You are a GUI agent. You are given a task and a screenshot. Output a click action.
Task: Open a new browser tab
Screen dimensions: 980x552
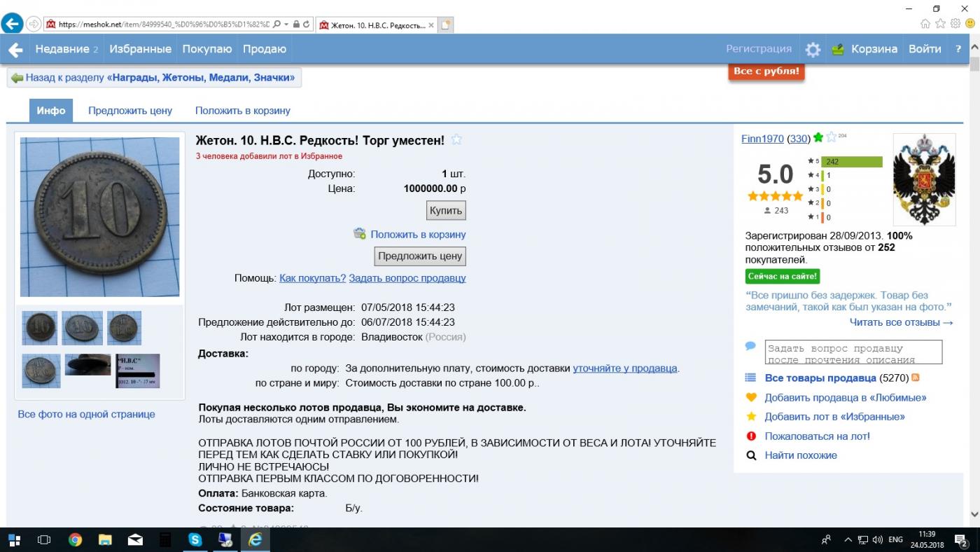coord(446,25)
